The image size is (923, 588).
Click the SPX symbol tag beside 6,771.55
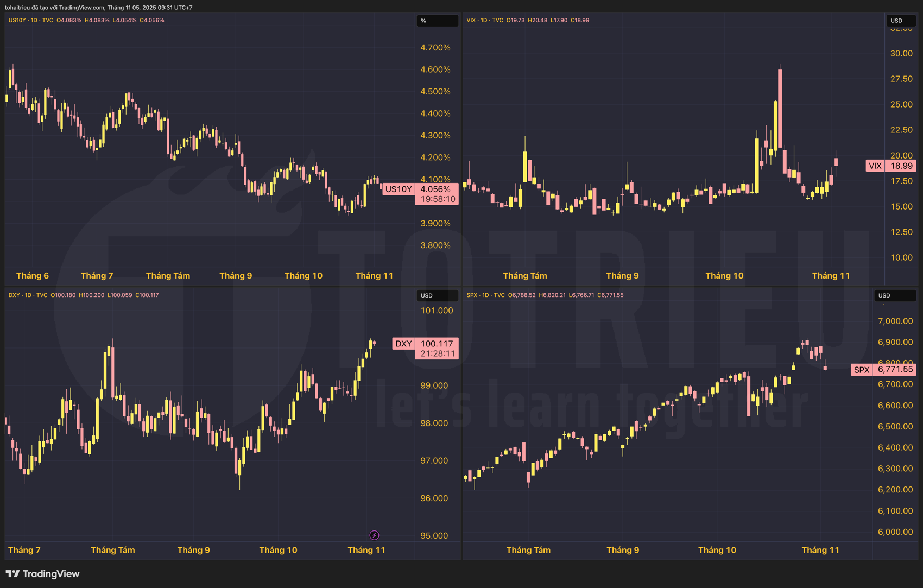(862, 370)
